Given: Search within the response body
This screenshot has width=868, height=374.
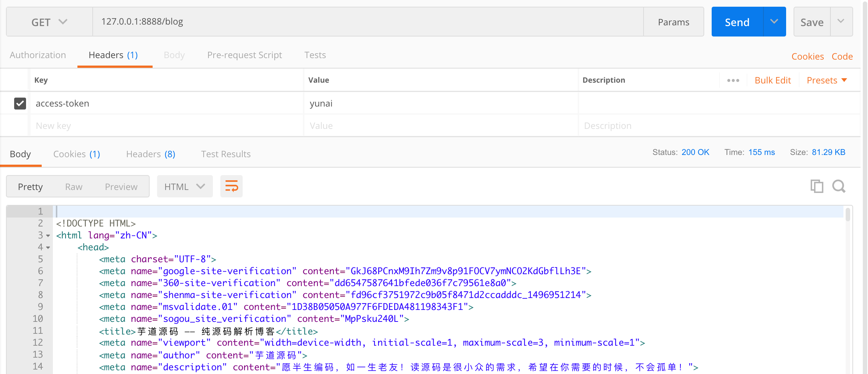Looking at the screenshot, I should coord(839,186).
